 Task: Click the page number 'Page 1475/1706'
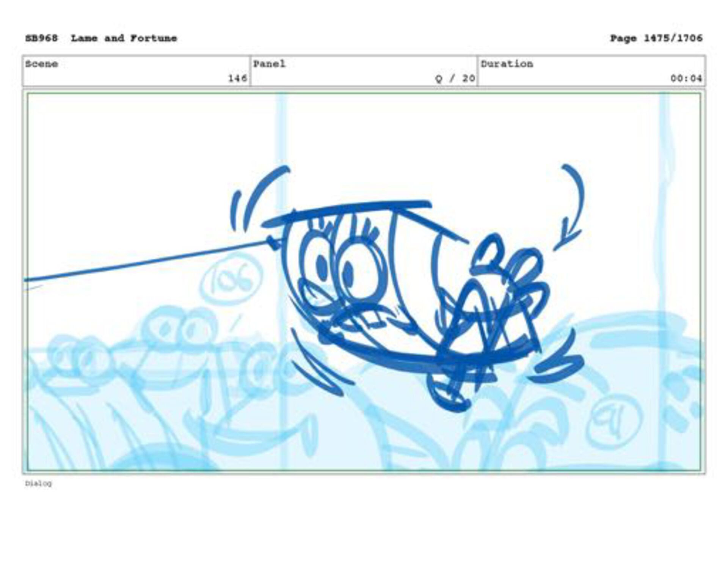coord(656,38)
